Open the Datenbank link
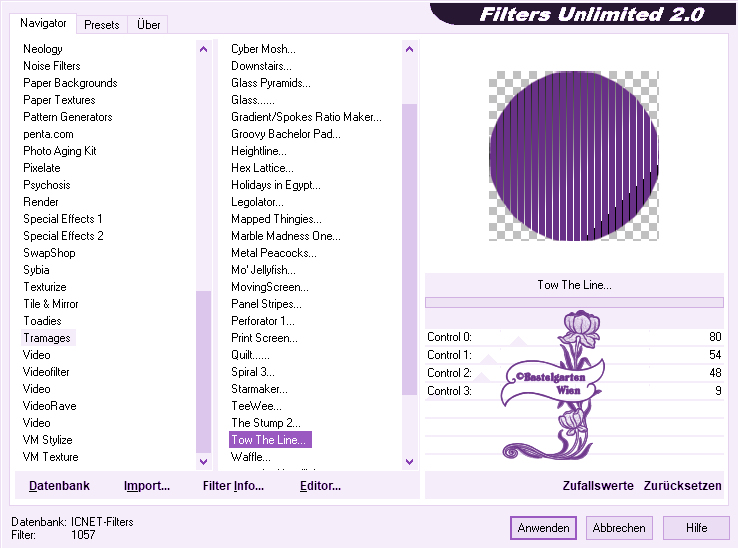The height and width of the screenshot is (548, 738). (x=59, y=486)
